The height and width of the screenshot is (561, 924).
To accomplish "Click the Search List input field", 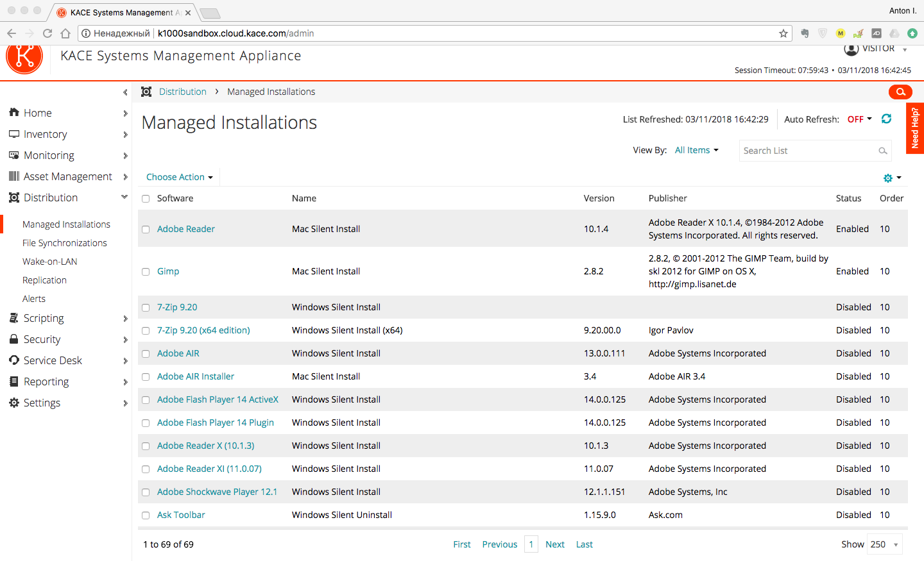I will (815, 151).
